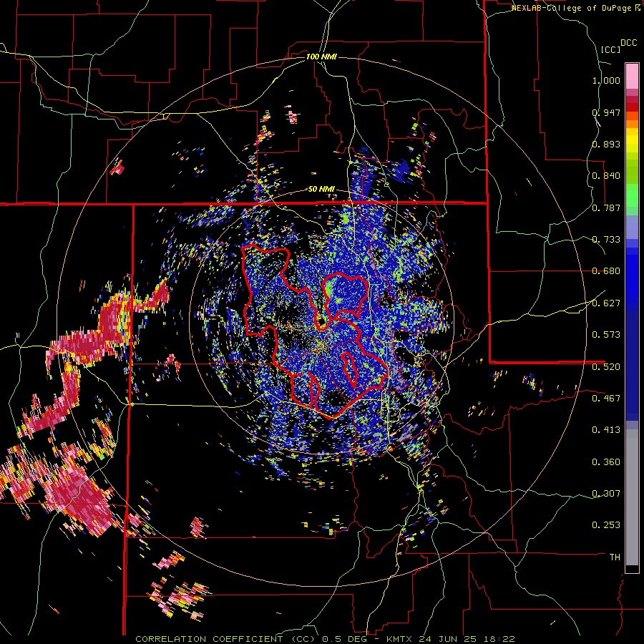This screenshot has width=644, height=644.
Task: Click the 24 JUN 25 18:22 timestamp
Action: (x=467, y=639)
